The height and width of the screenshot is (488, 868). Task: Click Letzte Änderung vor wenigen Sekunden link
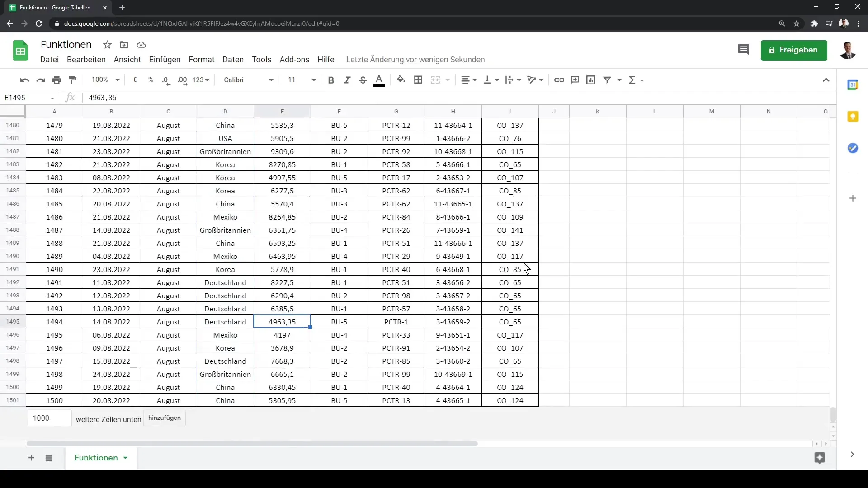[x=415, y=60]
